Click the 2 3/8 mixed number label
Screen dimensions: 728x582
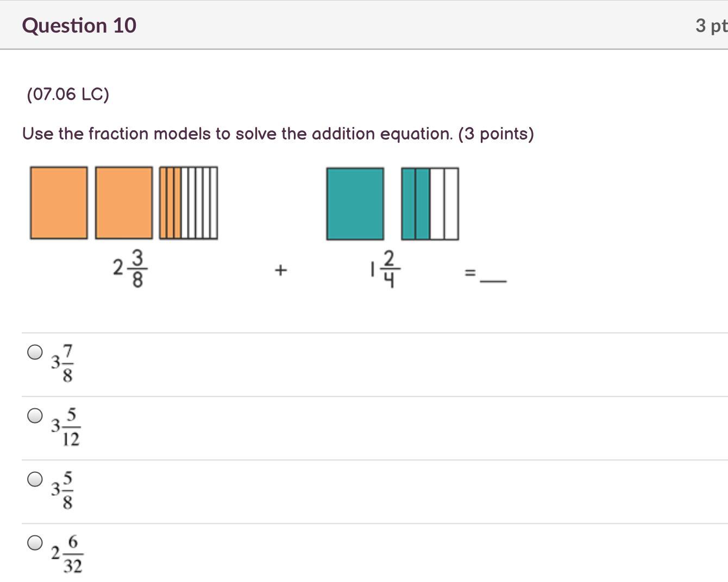point(130,268)
